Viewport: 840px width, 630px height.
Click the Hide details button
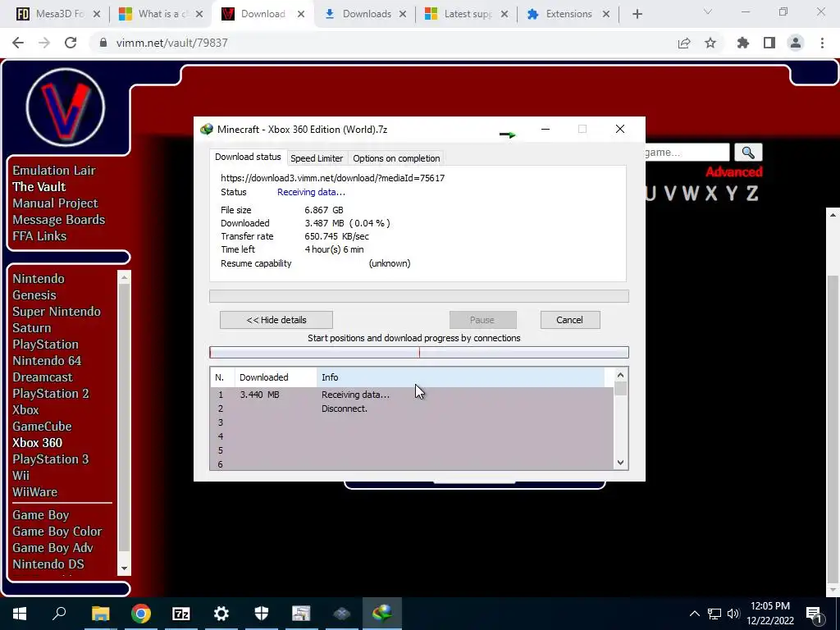click(276, 320)
